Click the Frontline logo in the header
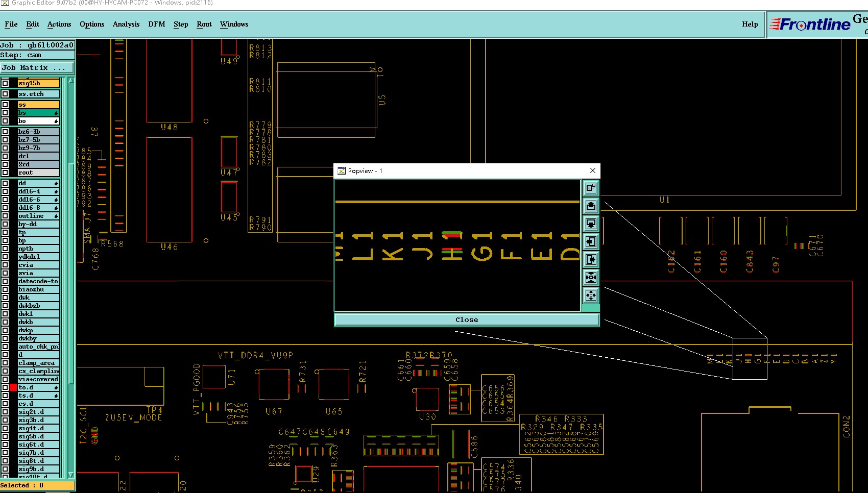Screen dimensions: 868x493 pyautogui.click(x=810, y=24)
